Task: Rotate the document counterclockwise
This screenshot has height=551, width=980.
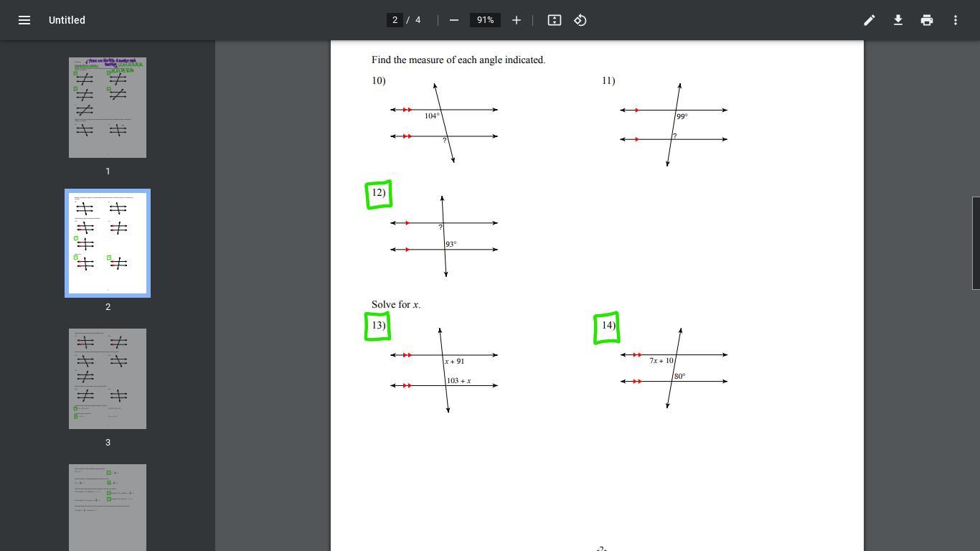Action: tap(580, 20)
